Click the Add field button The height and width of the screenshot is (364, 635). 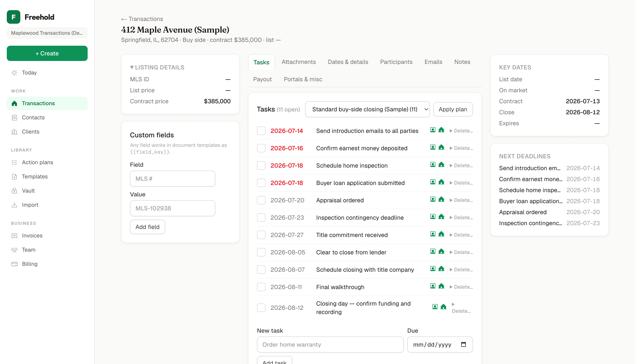coord(147,227)
